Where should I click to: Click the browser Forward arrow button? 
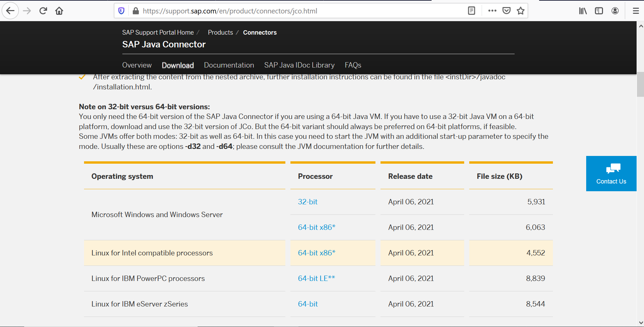27,11
